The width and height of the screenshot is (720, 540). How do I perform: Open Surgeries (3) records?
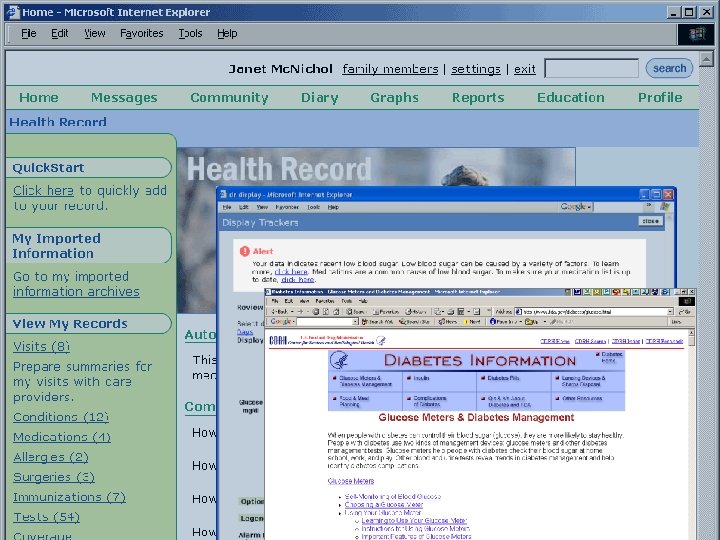(x=54, y=477)
